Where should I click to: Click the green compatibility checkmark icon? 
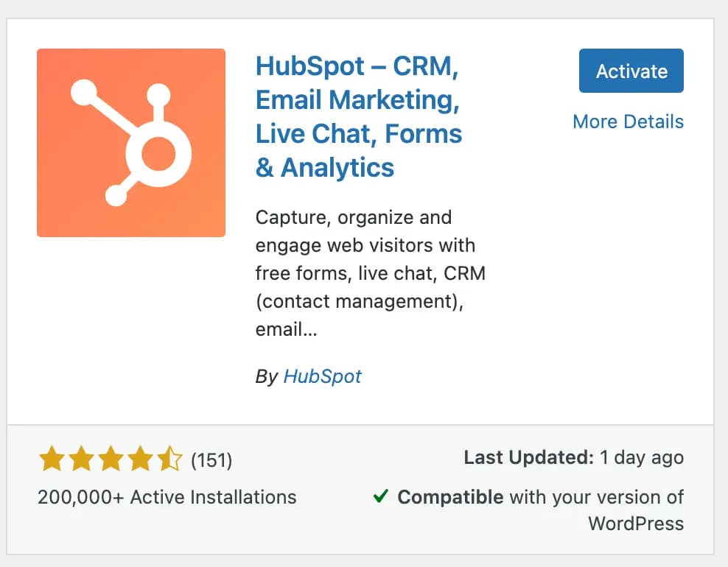[380, 497]
